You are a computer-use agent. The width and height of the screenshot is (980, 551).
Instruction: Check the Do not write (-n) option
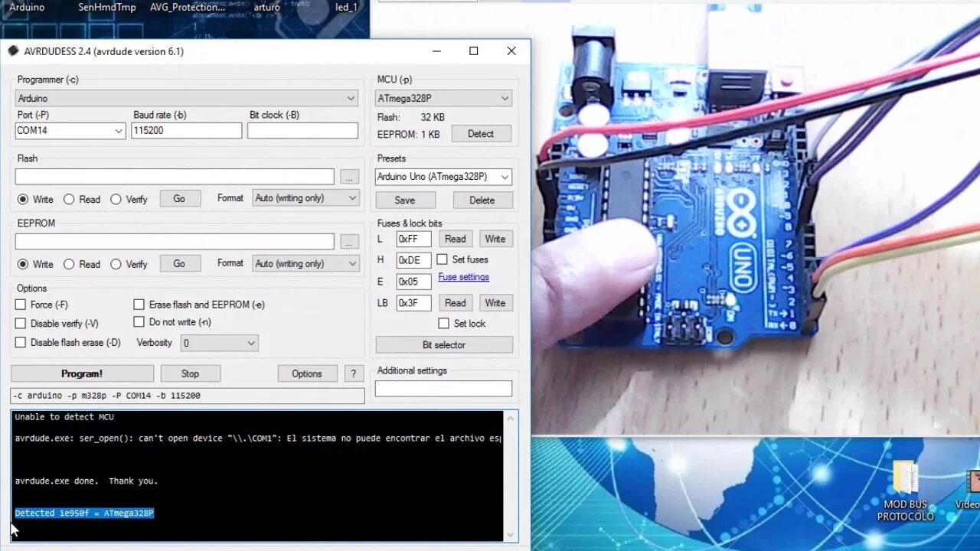pyautogui.click(x=139, y=322)
